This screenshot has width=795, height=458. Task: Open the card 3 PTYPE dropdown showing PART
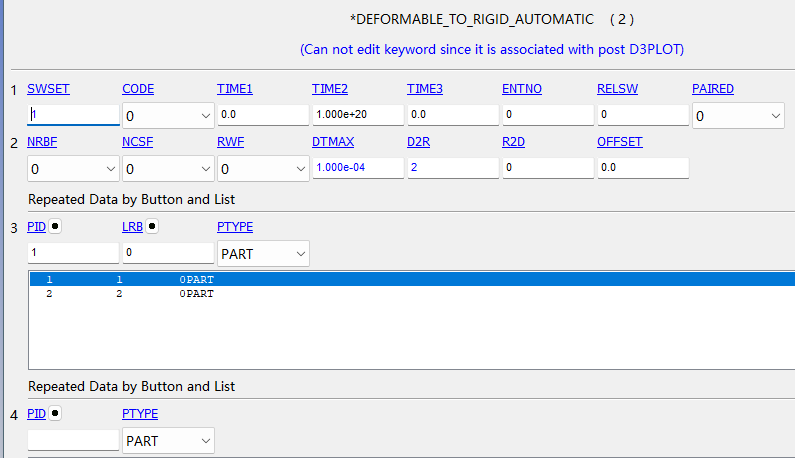263,254
